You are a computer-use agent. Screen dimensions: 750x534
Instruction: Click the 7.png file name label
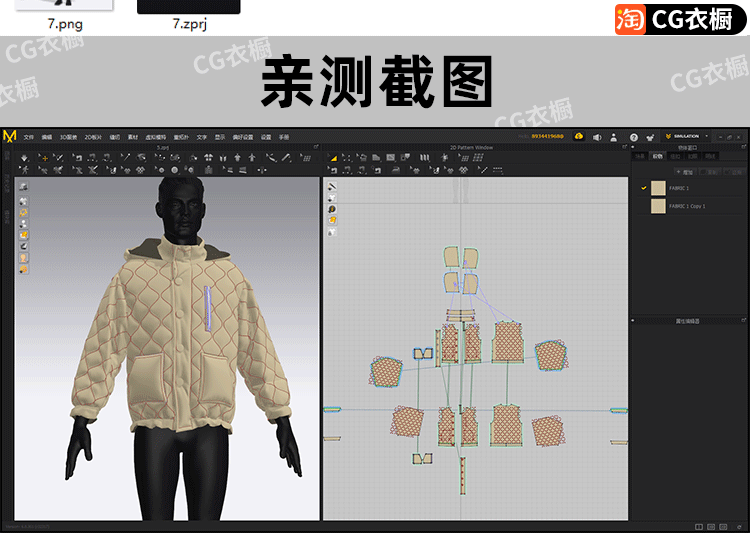click(65, 23)
